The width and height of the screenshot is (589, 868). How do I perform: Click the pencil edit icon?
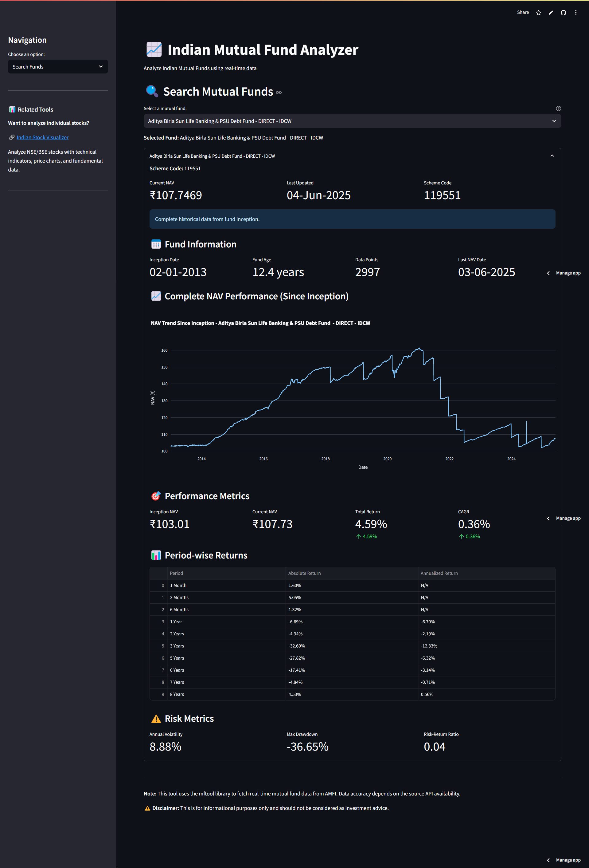point(551,13)
